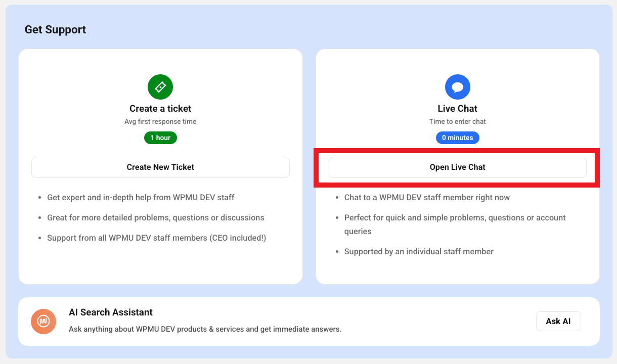Click the blue Live Chat bubble icon

point(457,87)
